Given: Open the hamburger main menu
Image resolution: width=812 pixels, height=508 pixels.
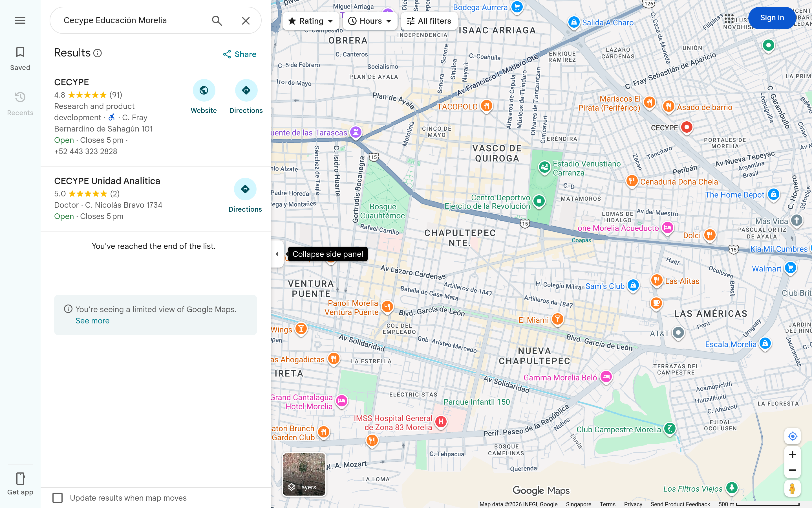Looking at the screenshot, I should coord(20,21).
